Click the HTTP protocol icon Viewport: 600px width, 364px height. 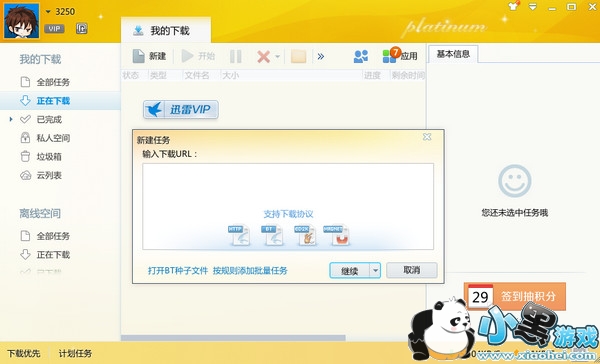239,235
